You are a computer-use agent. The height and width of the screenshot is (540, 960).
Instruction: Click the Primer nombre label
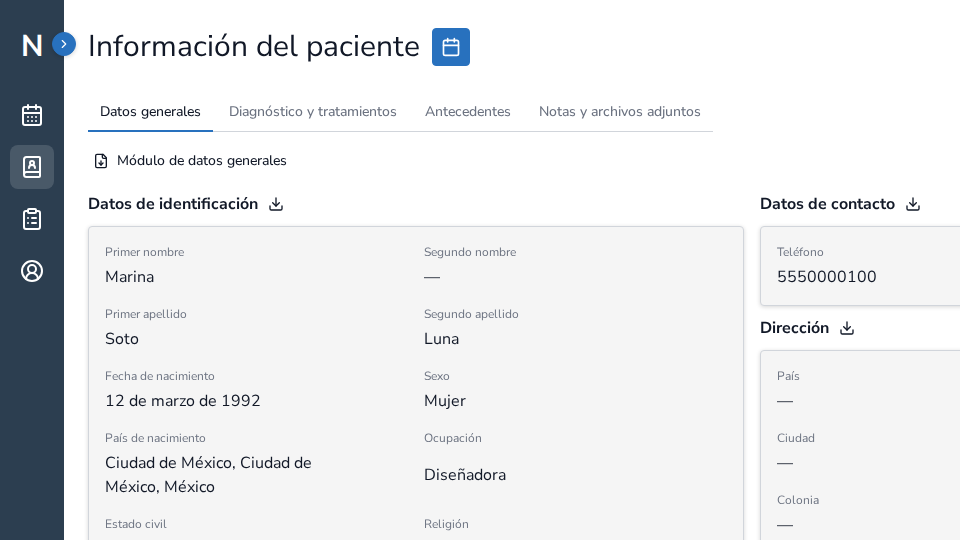pos(144,252)
